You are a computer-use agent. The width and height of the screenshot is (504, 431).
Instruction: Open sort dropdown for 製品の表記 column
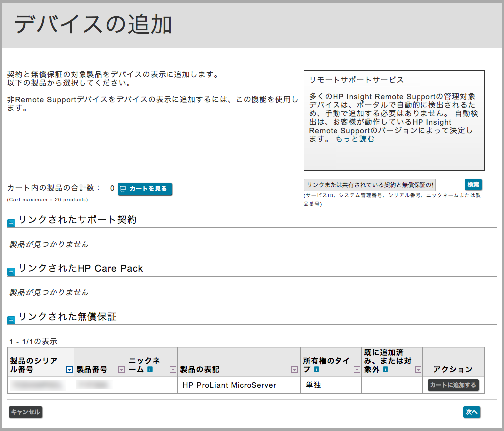point(294,370)
